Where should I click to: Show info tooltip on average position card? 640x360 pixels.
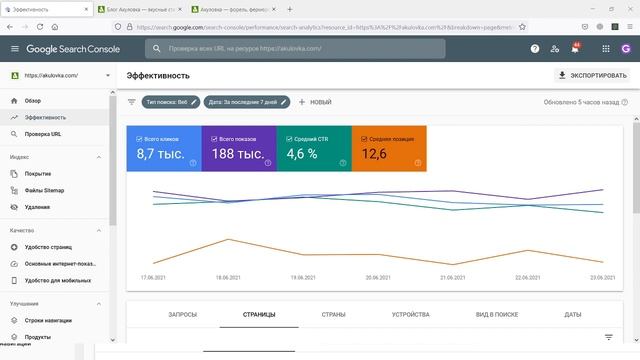point(418,163)
